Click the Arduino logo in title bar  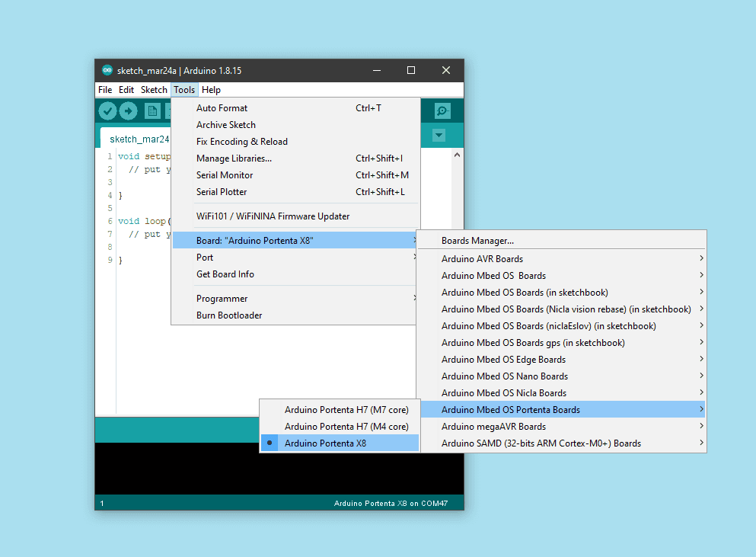pyautogui.click(x=107, y=70)
